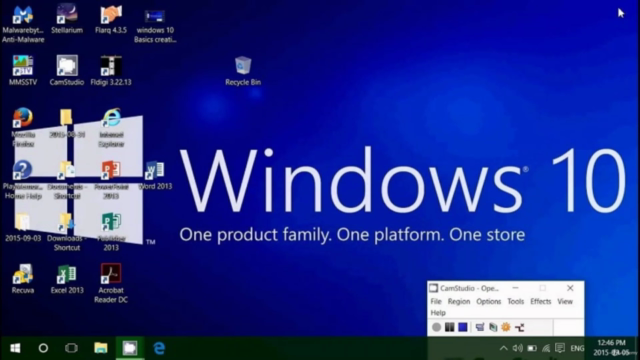
Task: Open the volume control in system tray
Action: pos(518,348)
